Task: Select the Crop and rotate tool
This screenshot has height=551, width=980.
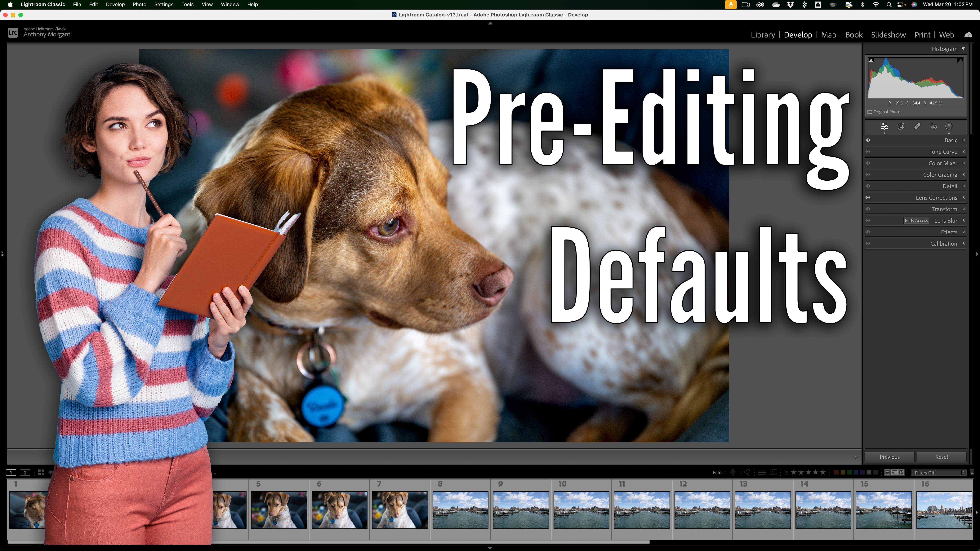Action: click(x=901, y=126)
